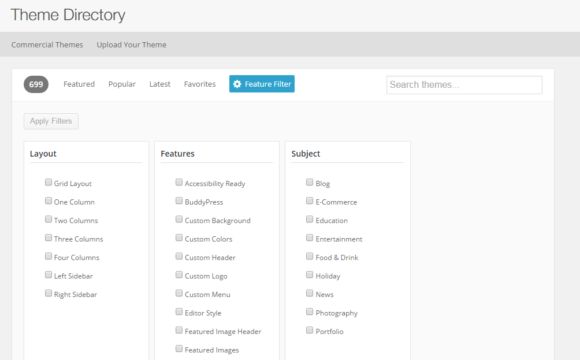The image size is (580, 360).
Task: Select the Food & Drink subject checkbox
Action: point(310,256)
